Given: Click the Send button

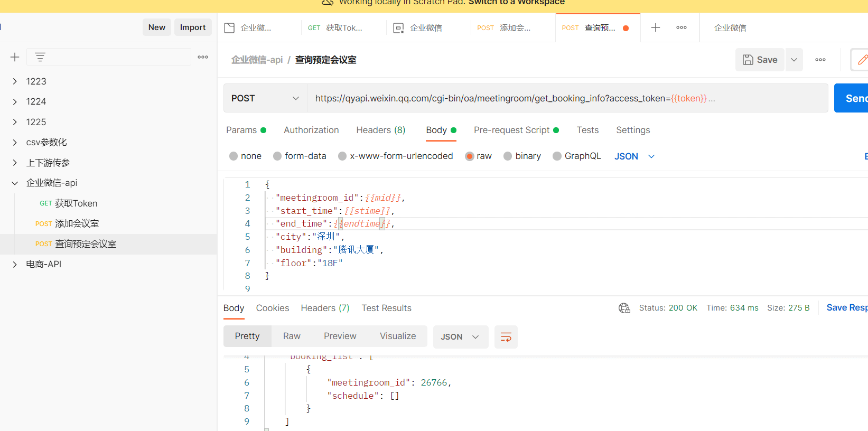Looking at the screenshot, I should pyautogui.click(x=851, y=98).
